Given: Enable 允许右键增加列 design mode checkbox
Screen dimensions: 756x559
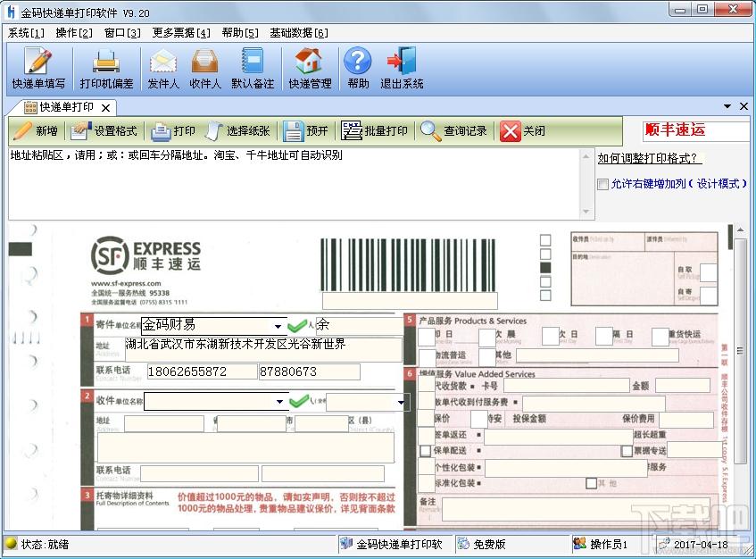Looking at the screenshot, I should click(x=603, y=184).
